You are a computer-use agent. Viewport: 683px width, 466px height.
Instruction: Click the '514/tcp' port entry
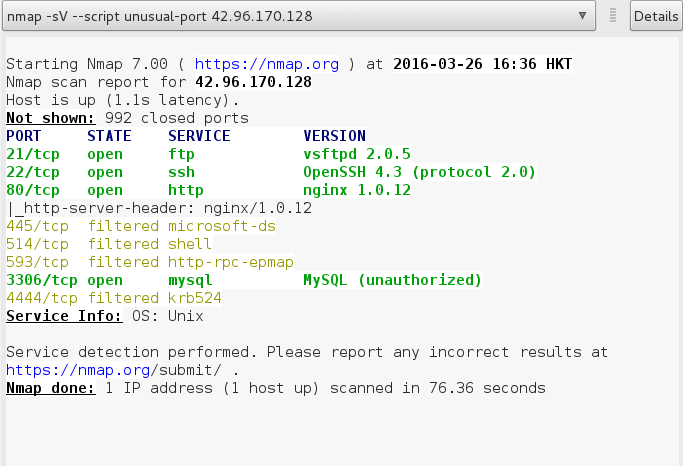(x=37, y=244)
